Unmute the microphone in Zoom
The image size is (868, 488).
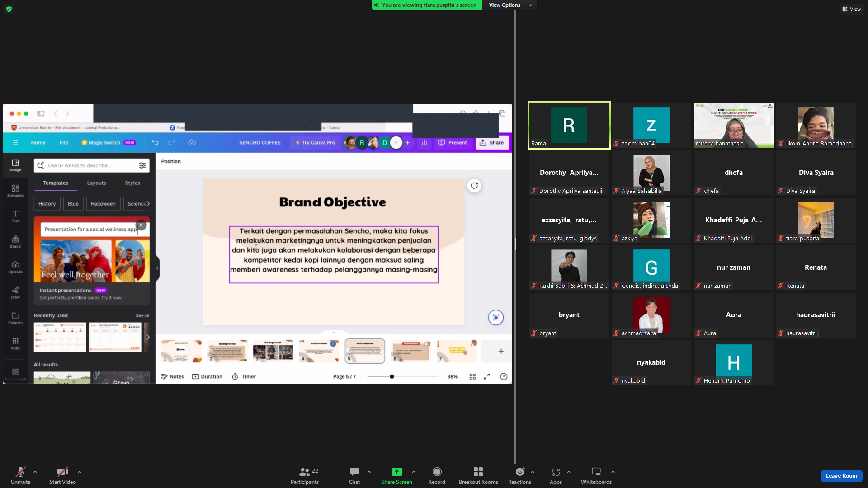pos(21,476)
